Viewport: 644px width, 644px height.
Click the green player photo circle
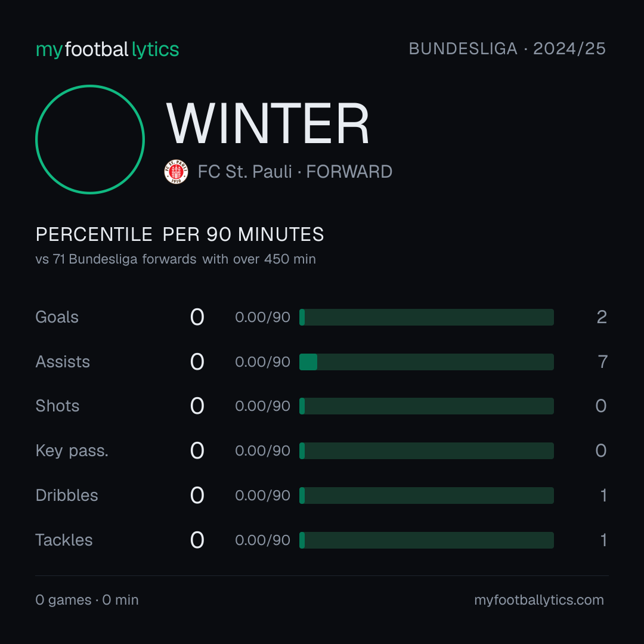pos(90,139)
